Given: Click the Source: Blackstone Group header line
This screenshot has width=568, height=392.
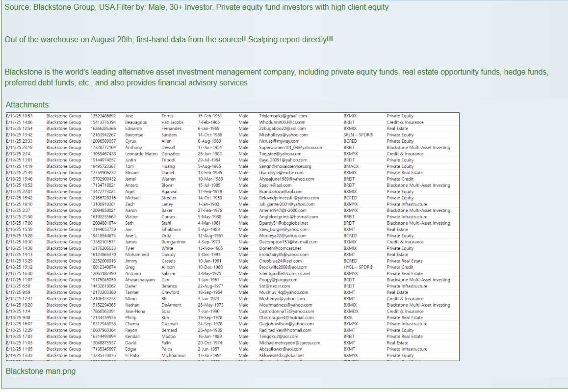Looking at the screenshot, I should (x=196, y=7).
